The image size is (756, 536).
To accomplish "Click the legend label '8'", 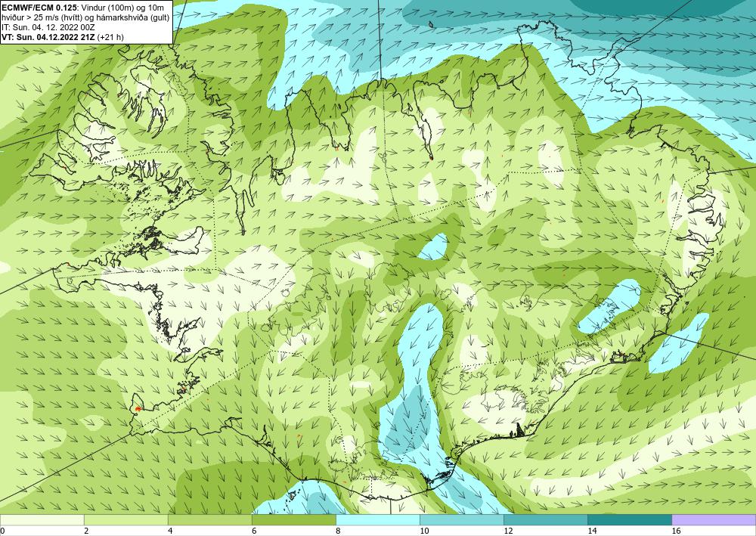I will click(x=338, y=531).
